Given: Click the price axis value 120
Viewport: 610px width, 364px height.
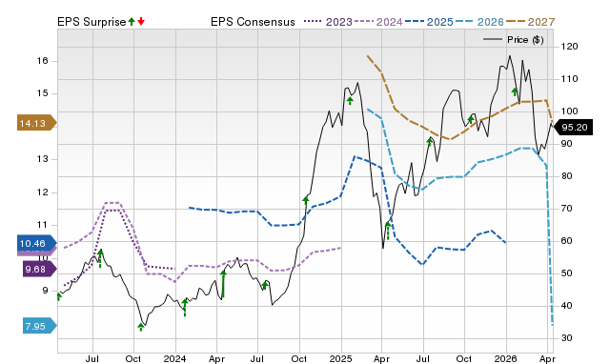Looking at the screenshot, I should [570, 47].
